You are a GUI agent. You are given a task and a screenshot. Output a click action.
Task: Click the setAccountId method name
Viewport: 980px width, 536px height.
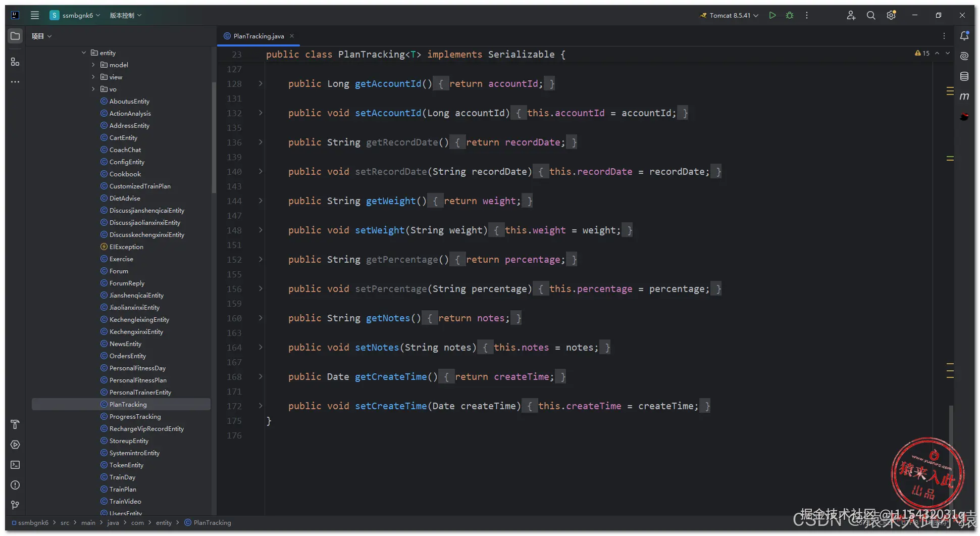coord(388,113)
